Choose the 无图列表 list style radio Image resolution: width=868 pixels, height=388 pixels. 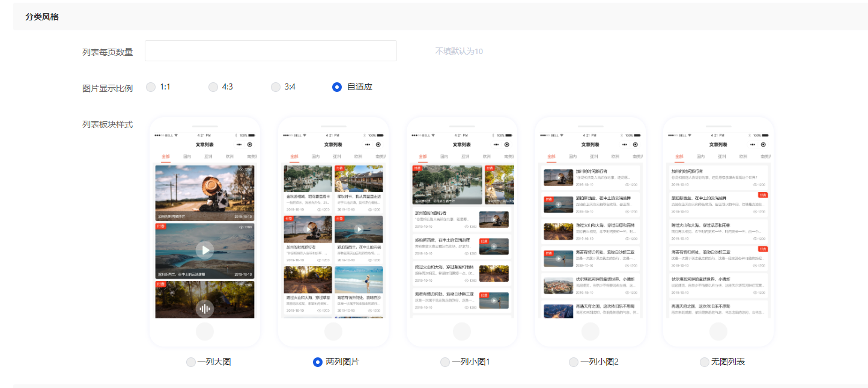pos(705,362)
